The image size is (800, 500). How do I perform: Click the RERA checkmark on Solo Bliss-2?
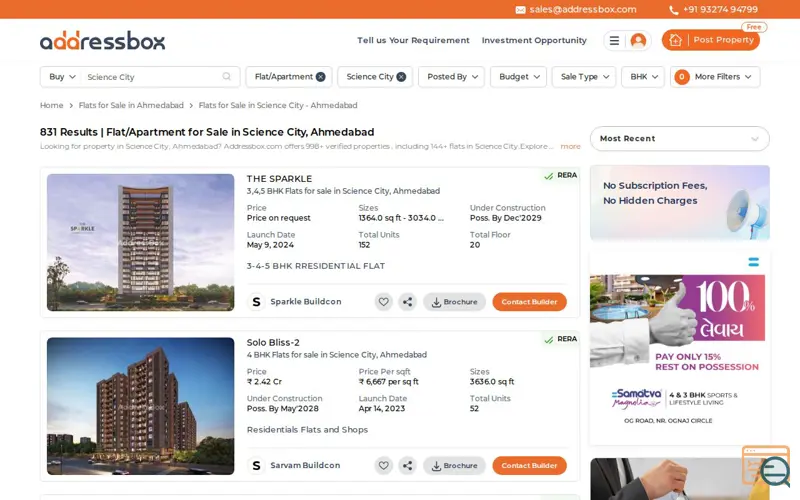[548, 340]
